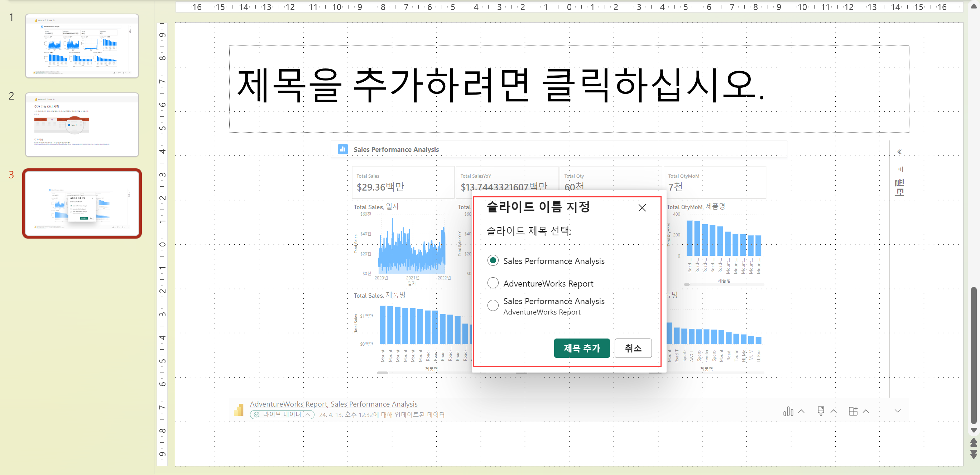Open the data options bar chart icon

tap(788, 412)
